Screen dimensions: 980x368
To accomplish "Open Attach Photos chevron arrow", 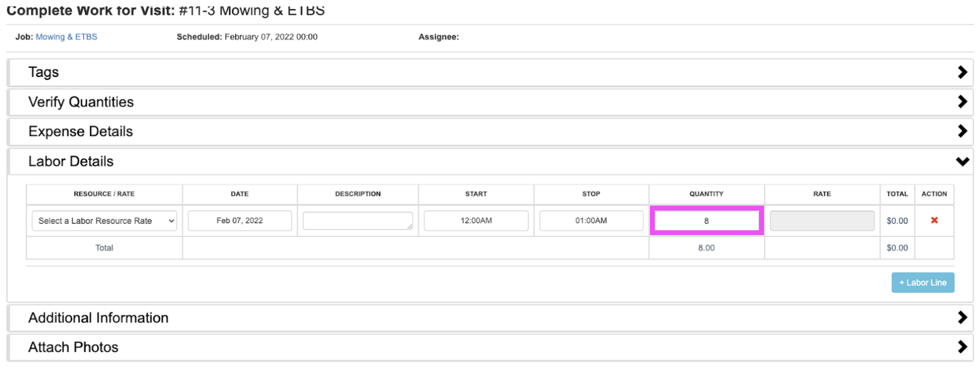I will pos(962,347).
